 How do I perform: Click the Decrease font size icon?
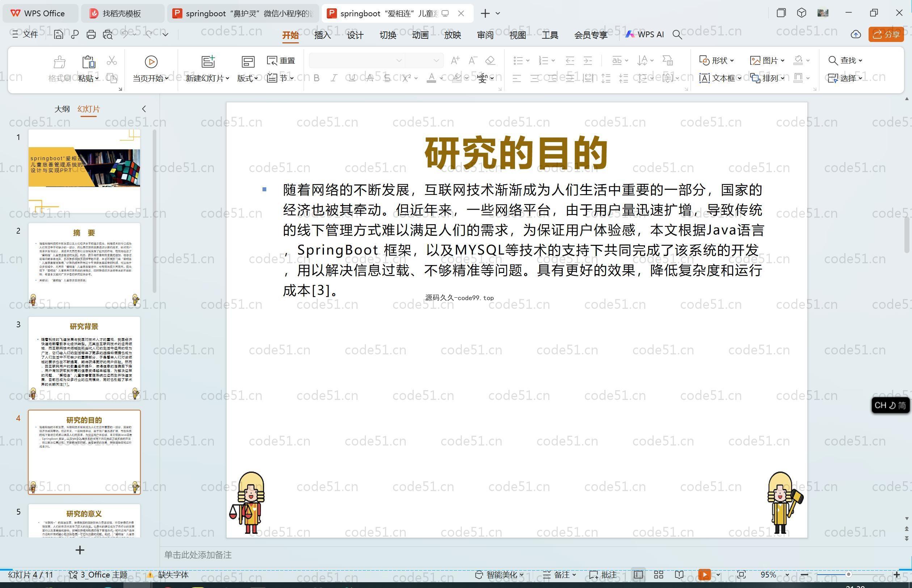click(473, 60)
